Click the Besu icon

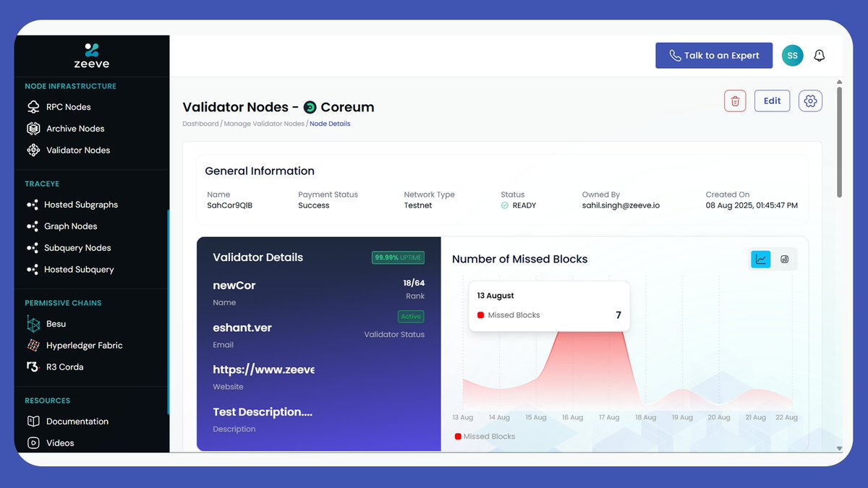pos(33,324)
